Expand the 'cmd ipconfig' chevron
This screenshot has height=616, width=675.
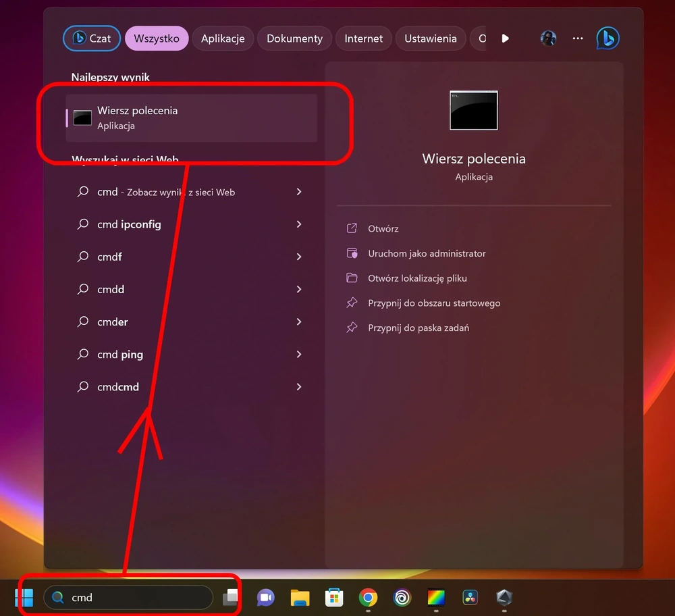coord(299,224)
